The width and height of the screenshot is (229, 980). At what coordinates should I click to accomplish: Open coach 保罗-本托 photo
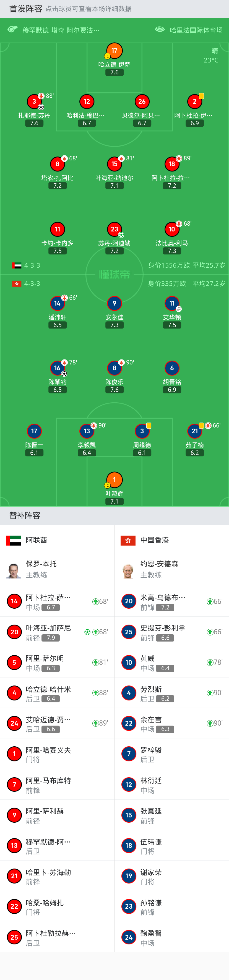(14, 570)
